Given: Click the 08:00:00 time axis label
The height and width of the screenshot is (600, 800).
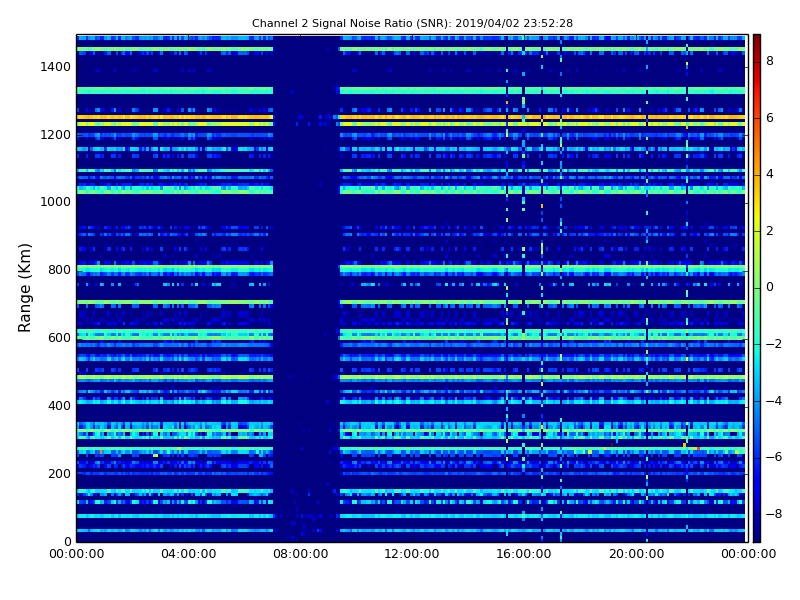Looking at the screenshot, I should pos(301,554).
